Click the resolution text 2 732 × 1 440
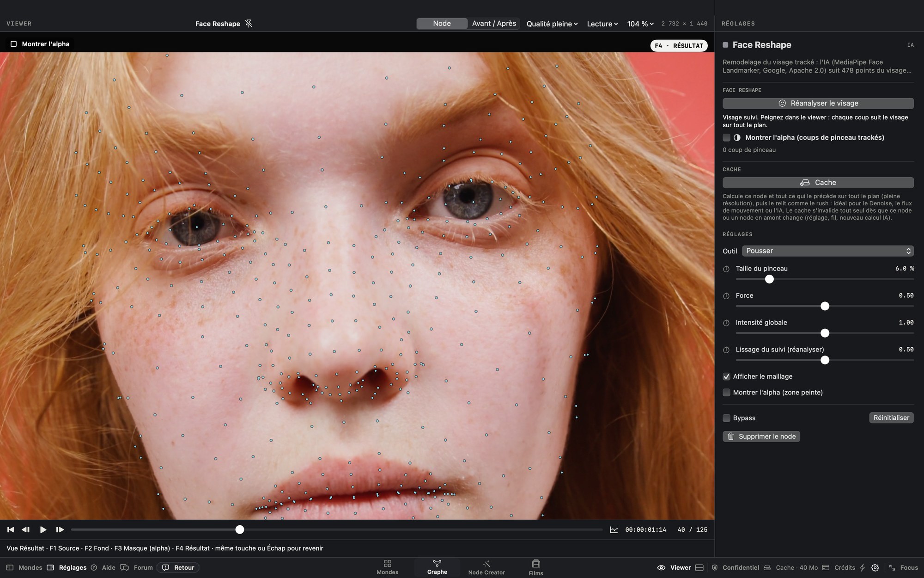 (684, 24)
